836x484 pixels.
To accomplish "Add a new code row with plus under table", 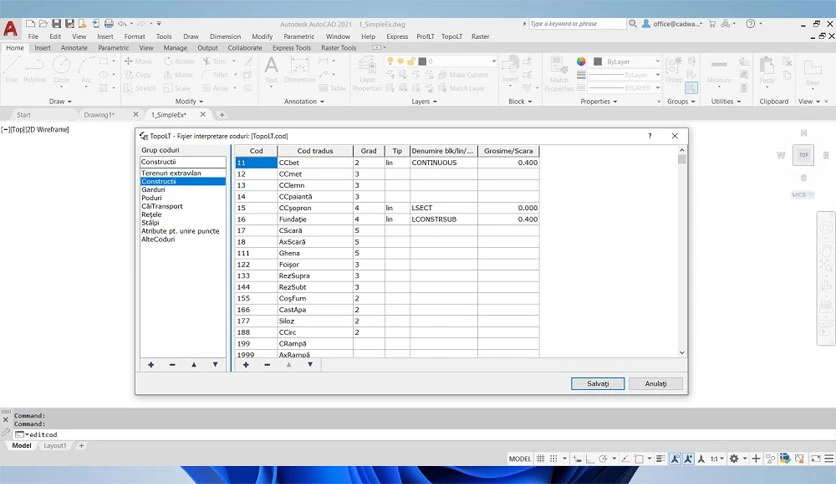I will pyautogui.click(x=246, y=365).
